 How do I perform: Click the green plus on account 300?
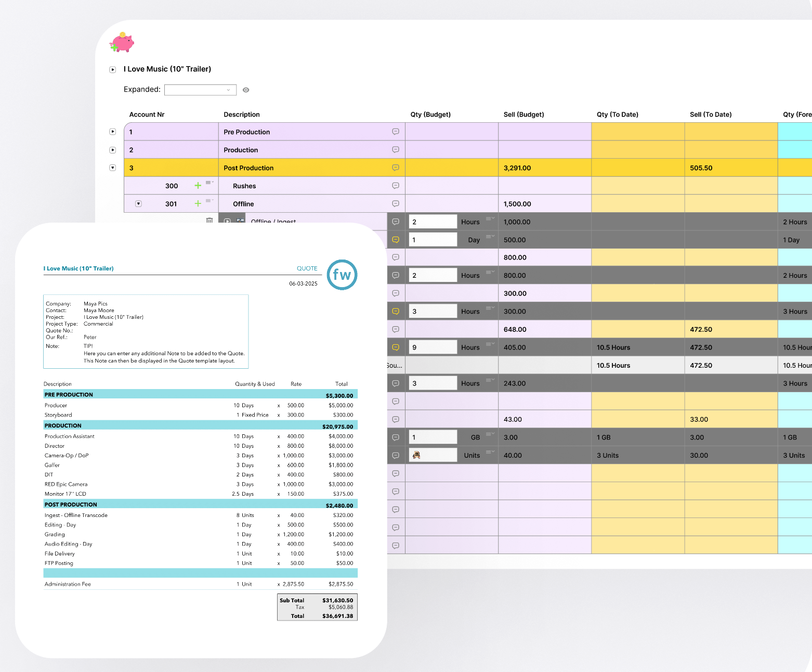point(198,186)
